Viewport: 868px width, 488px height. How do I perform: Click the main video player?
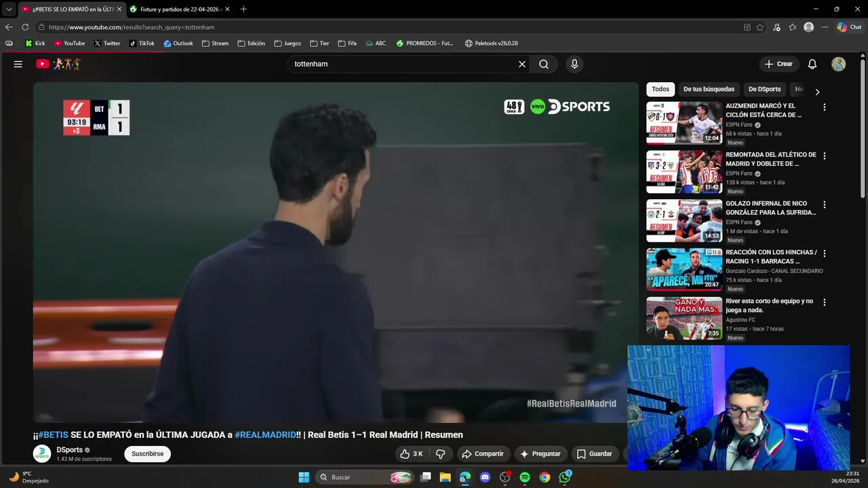(x=336, y=253)
